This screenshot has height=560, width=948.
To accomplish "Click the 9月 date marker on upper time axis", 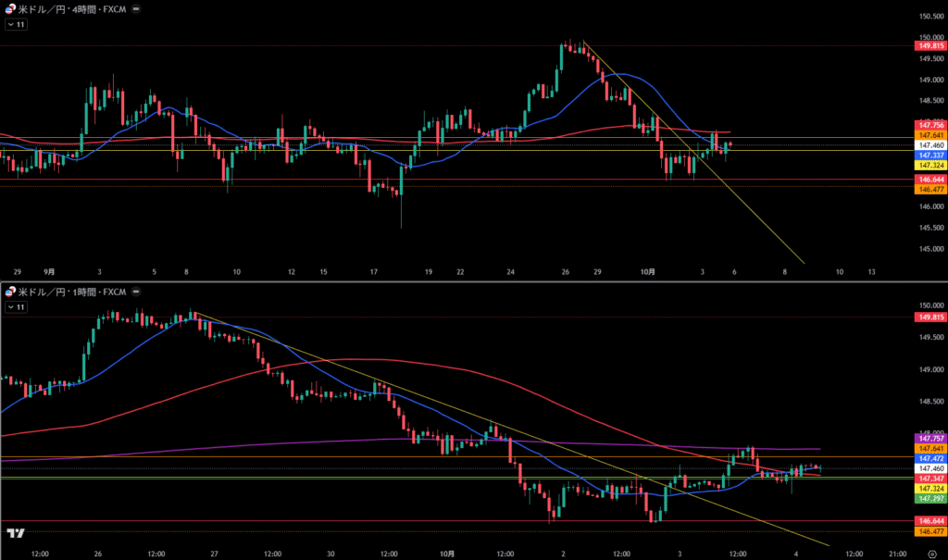I will 49,272.
